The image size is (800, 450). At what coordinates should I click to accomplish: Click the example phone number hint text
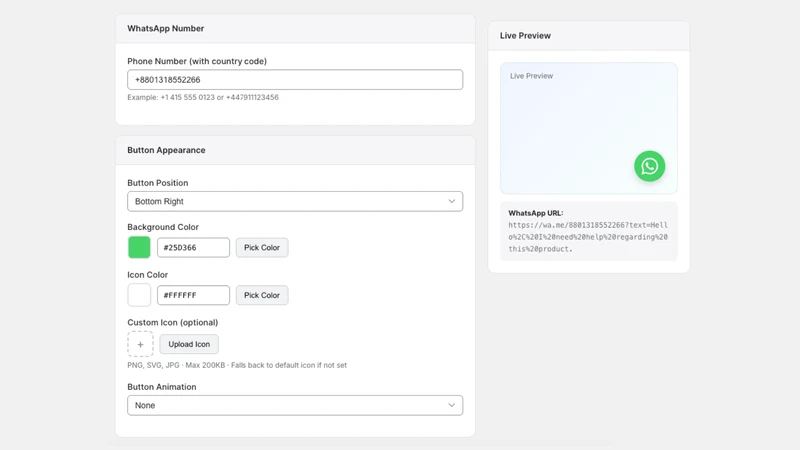[203, 97]
